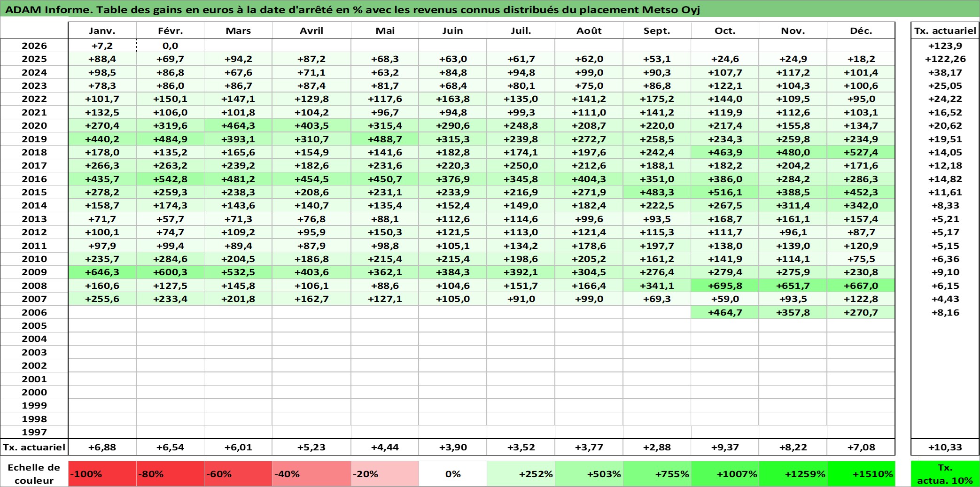Click the +503% green swatch
Viewport: 980px width, 487px height.
[x=589, y=474]
